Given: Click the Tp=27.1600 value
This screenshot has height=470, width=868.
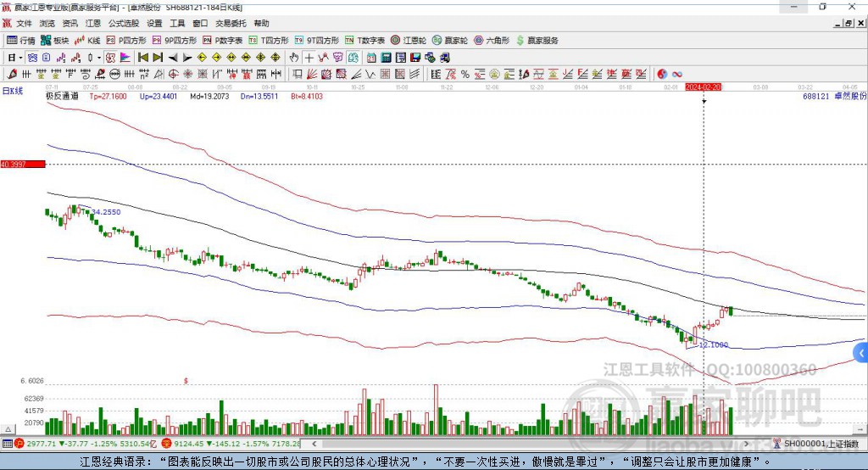Looking at the screenshot, I should 108,96.
